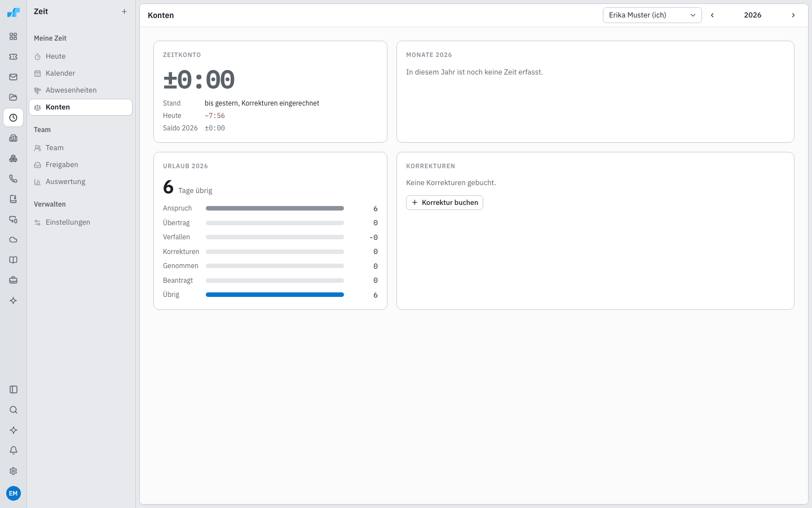This screenshot has width=812, height=508.
Task: Go to next year with right chevron
Action: [x=793, y=15]
